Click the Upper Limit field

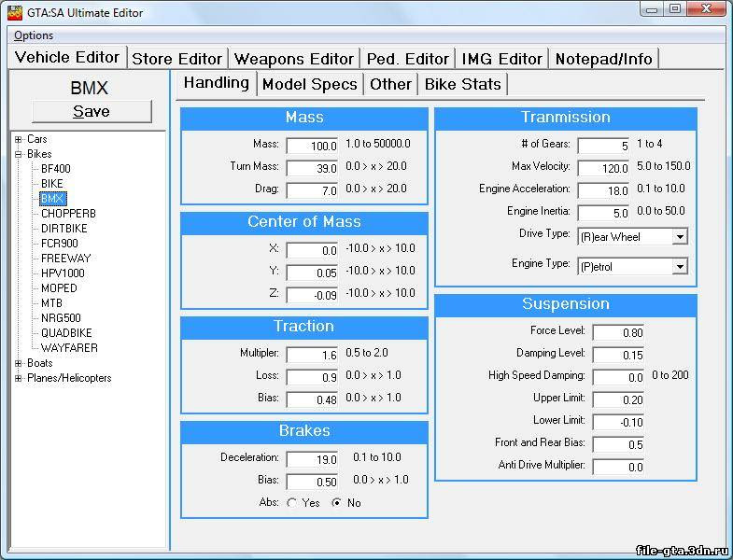618,400
